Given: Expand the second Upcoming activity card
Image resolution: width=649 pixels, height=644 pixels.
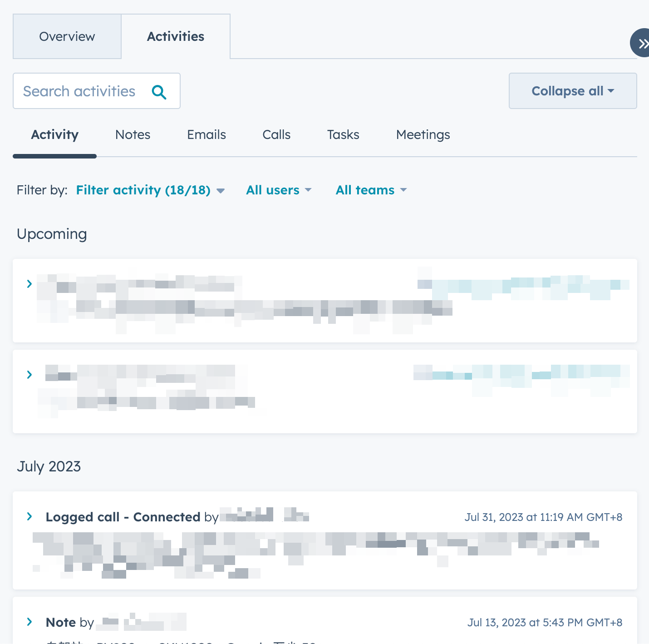Looking at the screenshot, I should coord(29,374).
